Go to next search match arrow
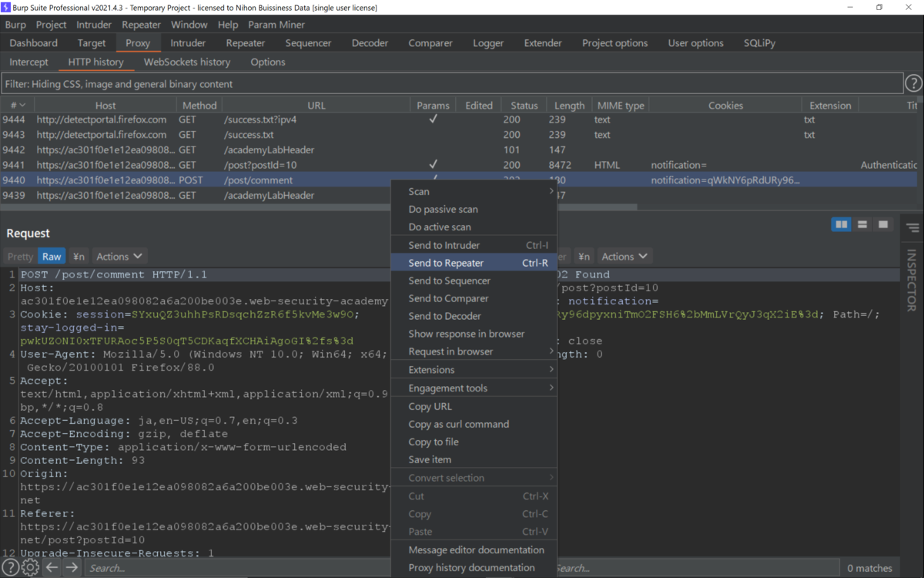Viewport: 924px width, 578px height. [x=72, y=568]
